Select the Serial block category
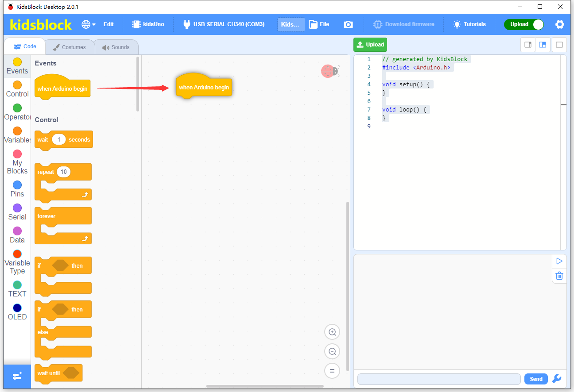Image resolution: width=574 pixels, height=392 pixels. [x=17, y=212]
